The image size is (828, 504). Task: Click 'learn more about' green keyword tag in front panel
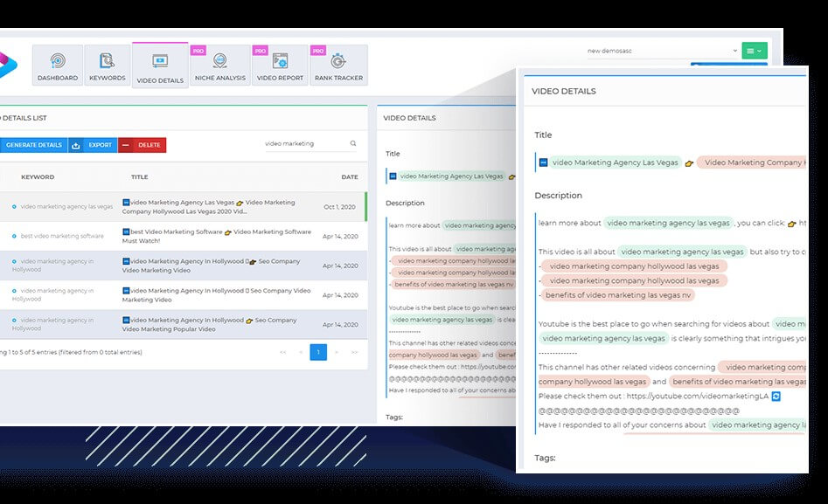point(668,224)
